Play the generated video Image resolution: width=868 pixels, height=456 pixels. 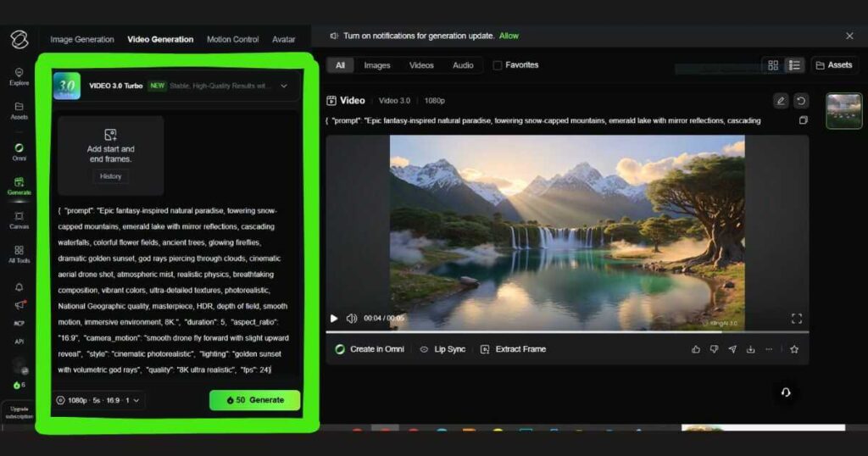[x=334, y=318]
